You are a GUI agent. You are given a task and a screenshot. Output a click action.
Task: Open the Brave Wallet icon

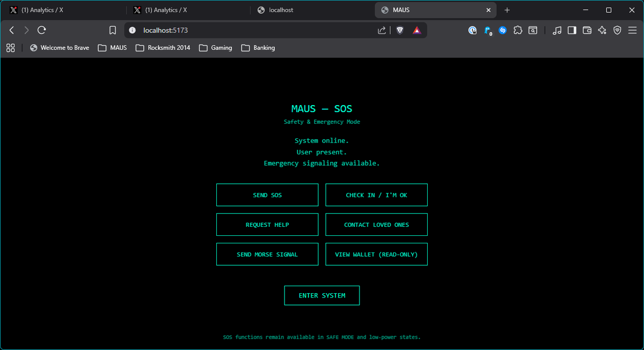tap(587, 31)
